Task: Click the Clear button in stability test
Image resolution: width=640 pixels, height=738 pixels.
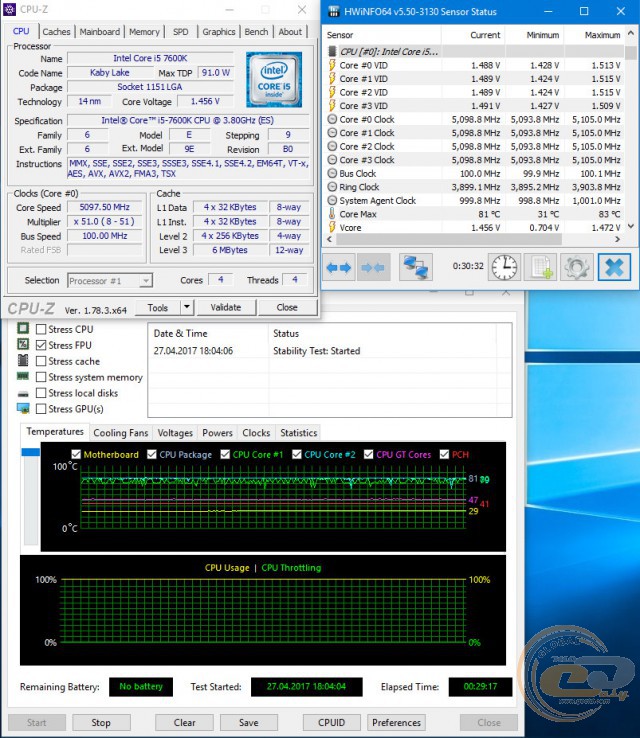Action: 184,722
